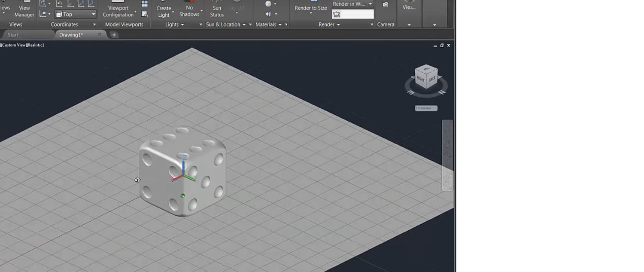Expand the rightmost collapsed ribbon panel arrow
Viewport: 644px width, 272px height.
pyautogui.click(x=434, y=25)
